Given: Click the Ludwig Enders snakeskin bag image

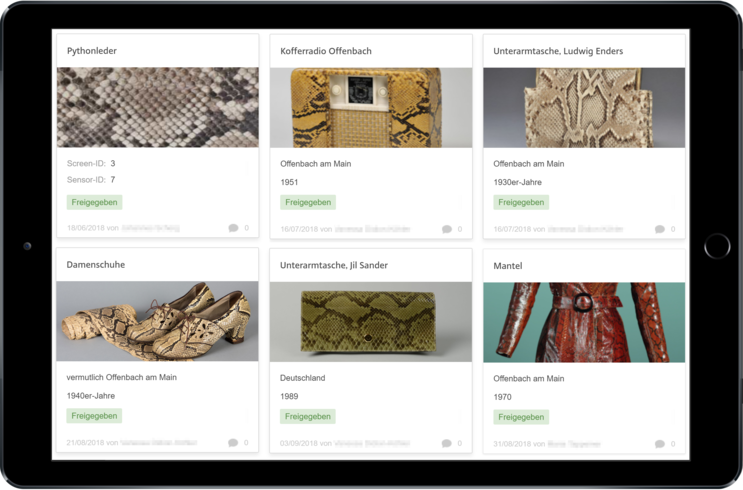Looking at the screenshot, I should 584,108.
